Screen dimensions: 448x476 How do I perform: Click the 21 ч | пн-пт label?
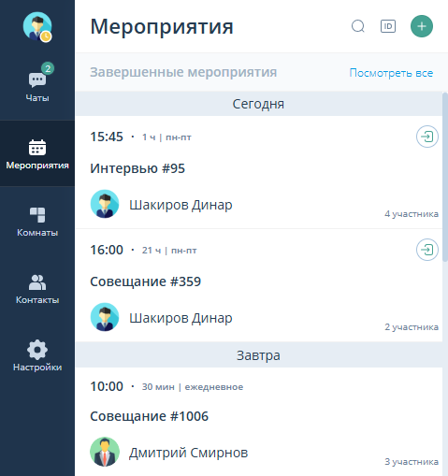[169, 251]
